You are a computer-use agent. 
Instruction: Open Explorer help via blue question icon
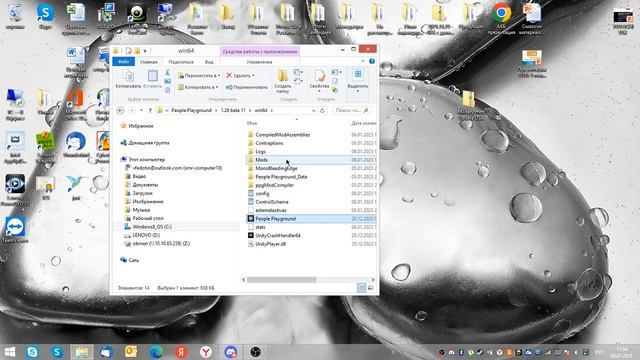coord(372,61)
